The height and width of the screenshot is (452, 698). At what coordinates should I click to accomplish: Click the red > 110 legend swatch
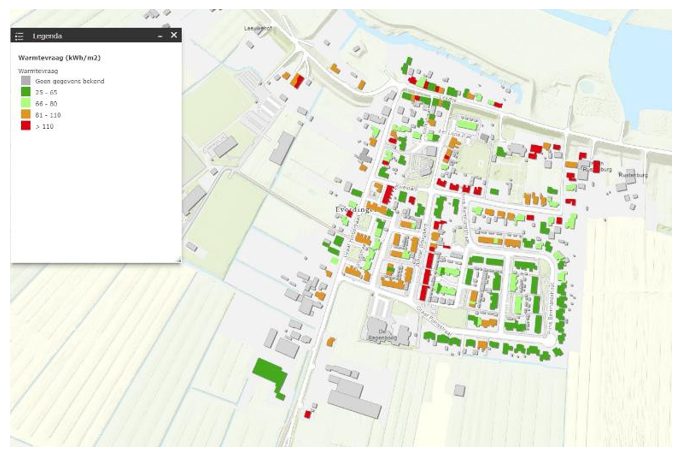pyautogui.click(x=24, y=126)
